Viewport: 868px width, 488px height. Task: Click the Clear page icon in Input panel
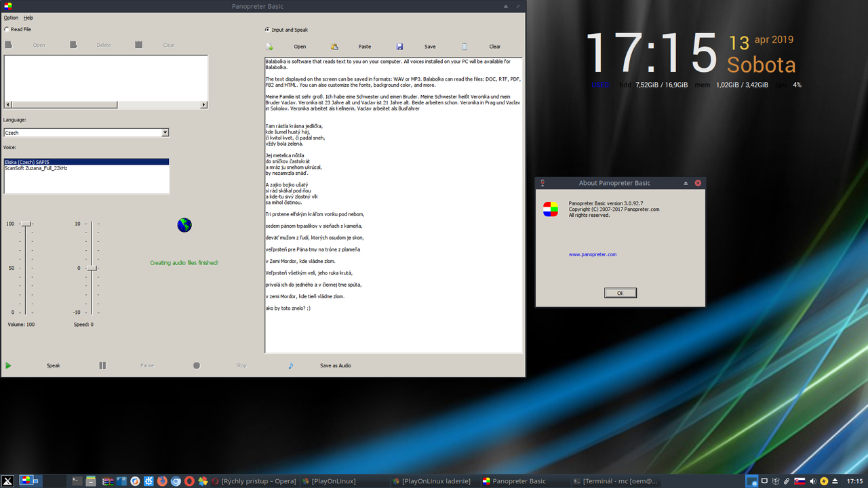465,47
